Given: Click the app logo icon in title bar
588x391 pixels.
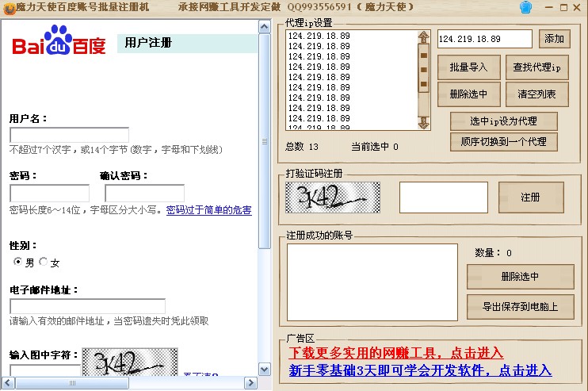Looking at the screenshot, I should pyautogui.click(x=9, y=8).
